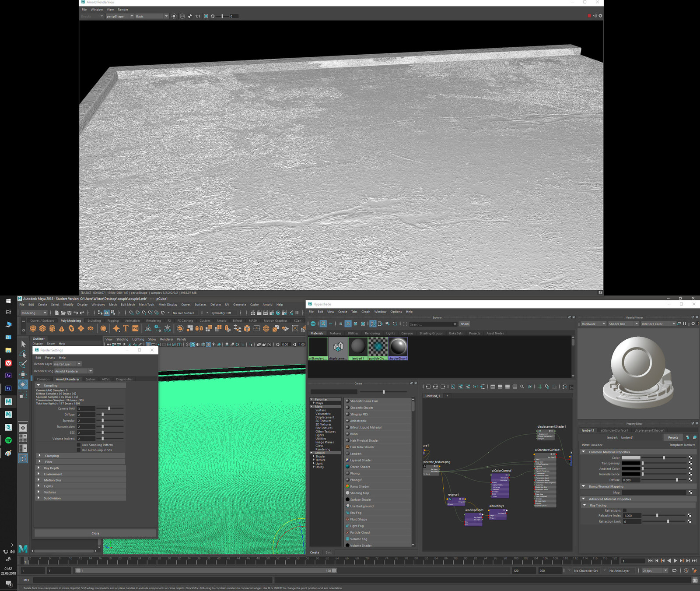
Task: Click the SVG import shelf icon
Action: click(135, 328)
